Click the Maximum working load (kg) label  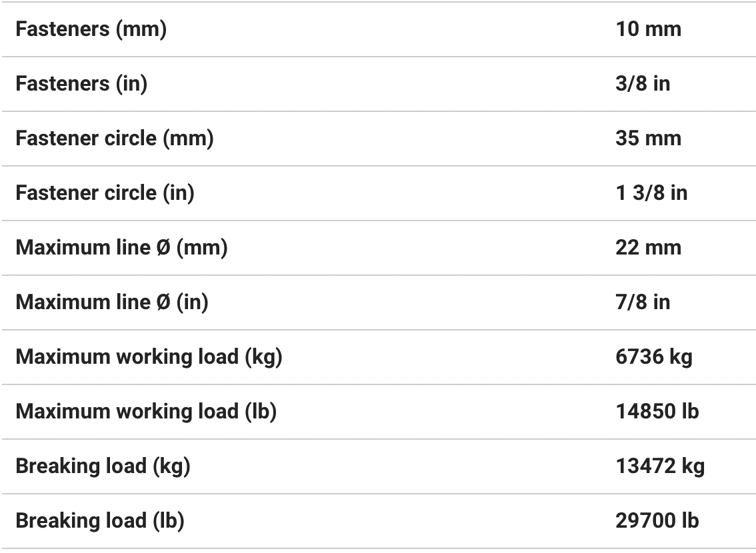(x=149, y=357)
